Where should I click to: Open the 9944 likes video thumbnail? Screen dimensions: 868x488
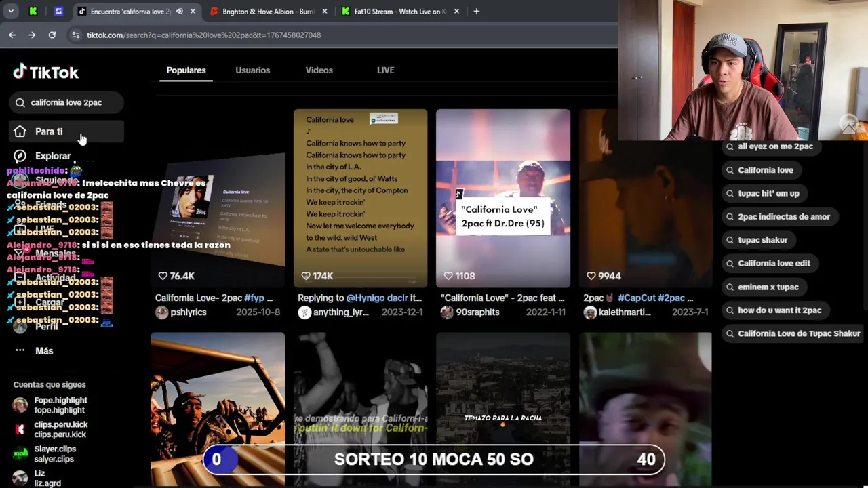[646, 198]
